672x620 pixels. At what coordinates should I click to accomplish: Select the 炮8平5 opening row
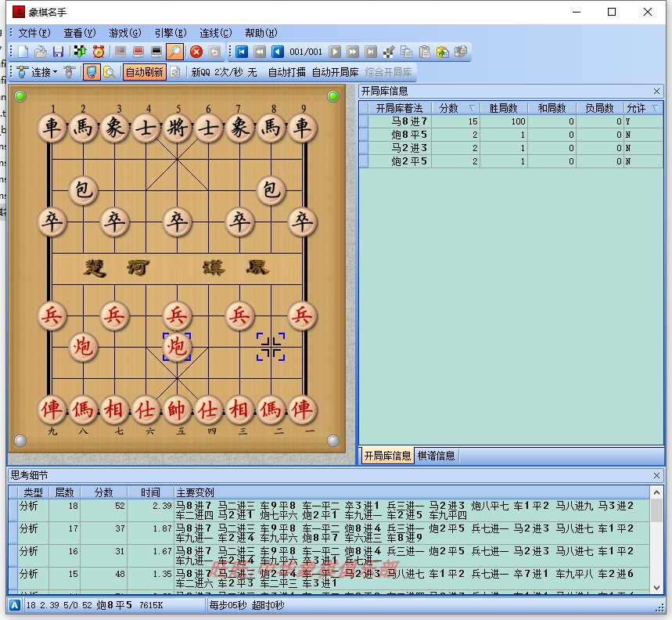pos(511,135)
